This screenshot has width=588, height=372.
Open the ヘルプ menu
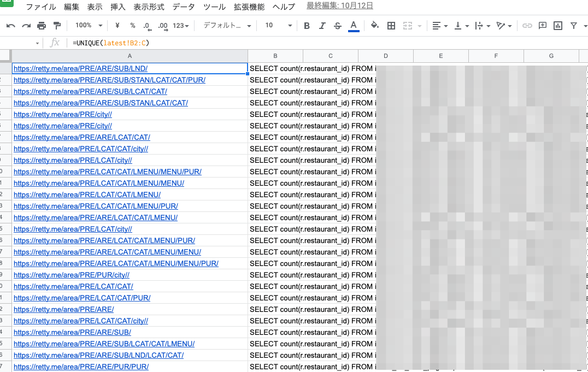tap(284, 7)
